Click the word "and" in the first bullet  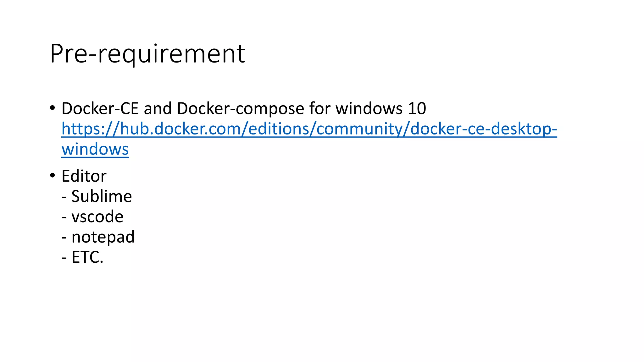[x=158, y=108]
